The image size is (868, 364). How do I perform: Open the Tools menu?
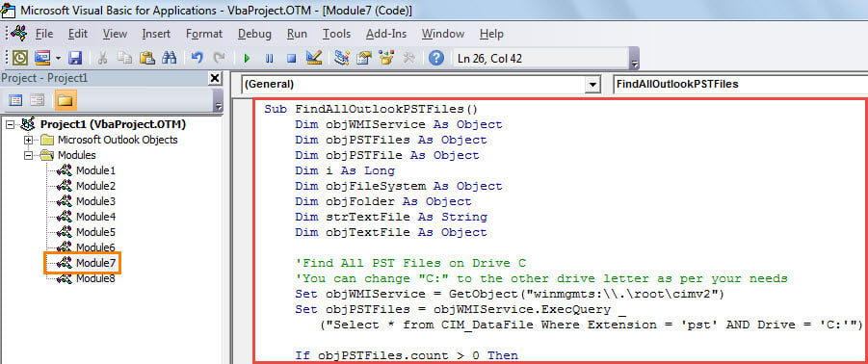pos(336,34)
